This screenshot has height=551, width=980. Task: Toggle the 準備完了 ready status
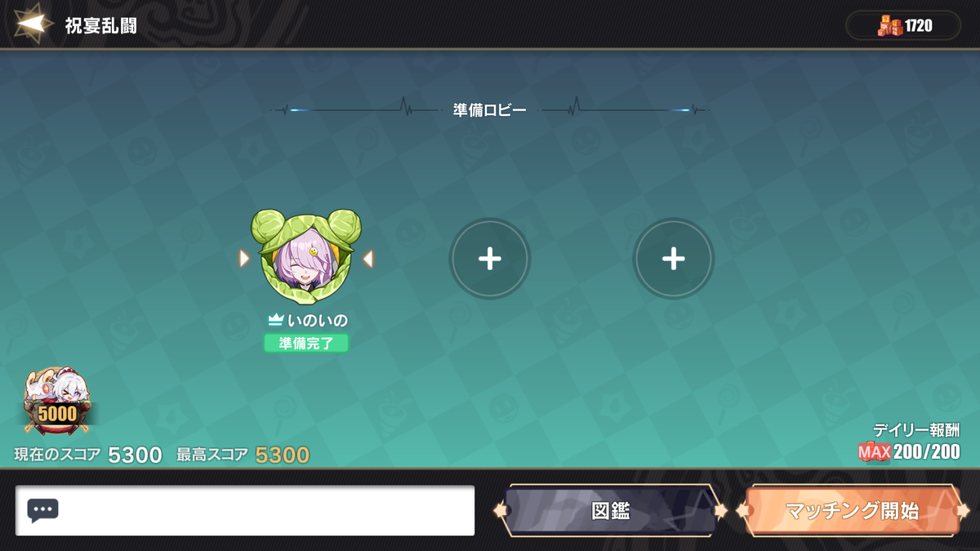coord(306,343)
